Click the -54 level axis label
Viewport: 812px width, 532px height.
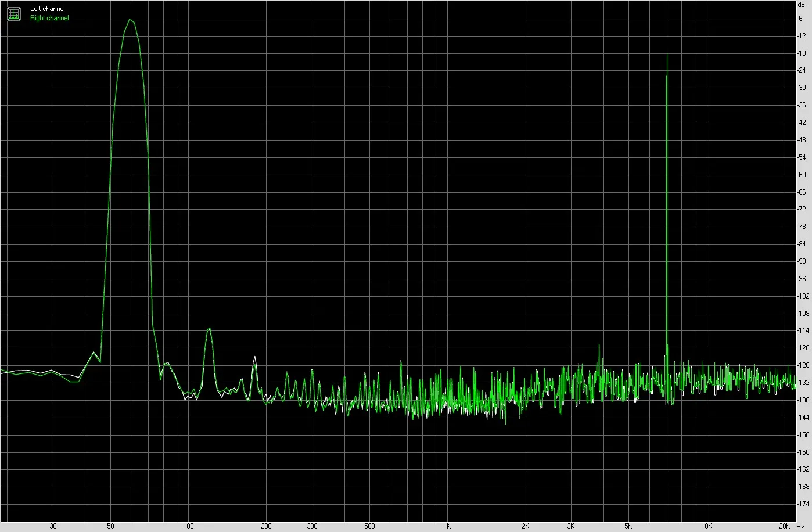click(x=802, y=157)
